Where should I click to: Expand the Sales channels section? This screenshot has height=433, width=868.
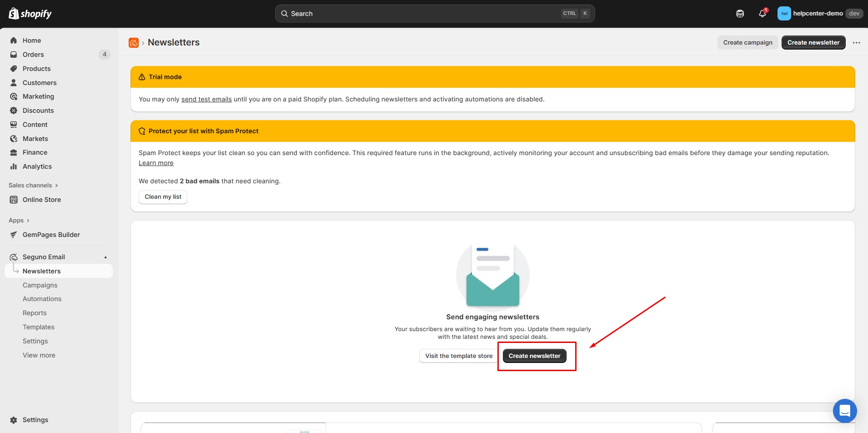tap(33, 185)
